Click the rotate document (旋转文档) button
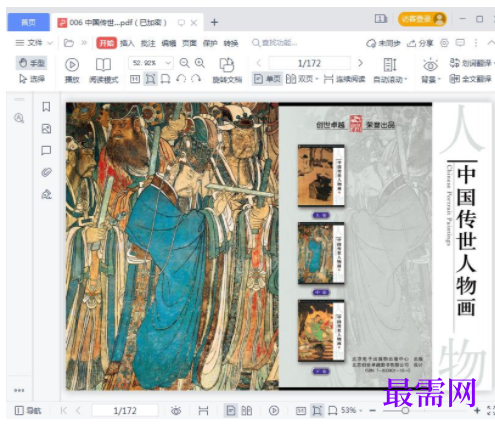The width and height of the screenshot is (495, 424). pyautogui.click(x=227, y=70)
